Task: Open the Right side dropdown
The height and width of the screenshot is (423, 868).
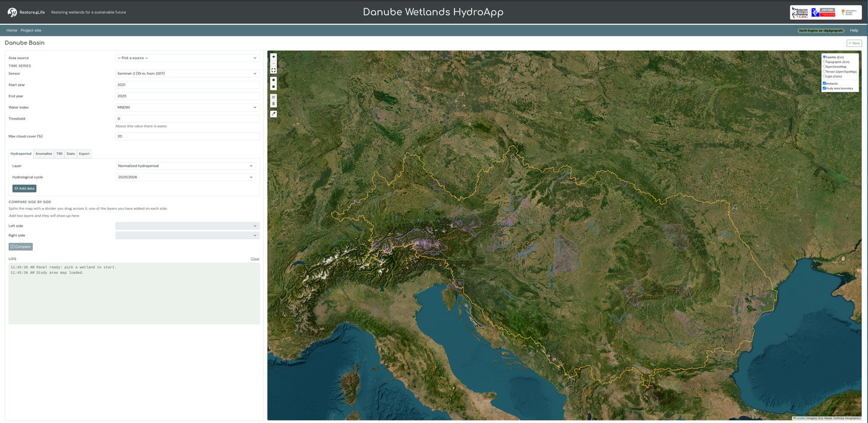Action: [x=187, y=235]
